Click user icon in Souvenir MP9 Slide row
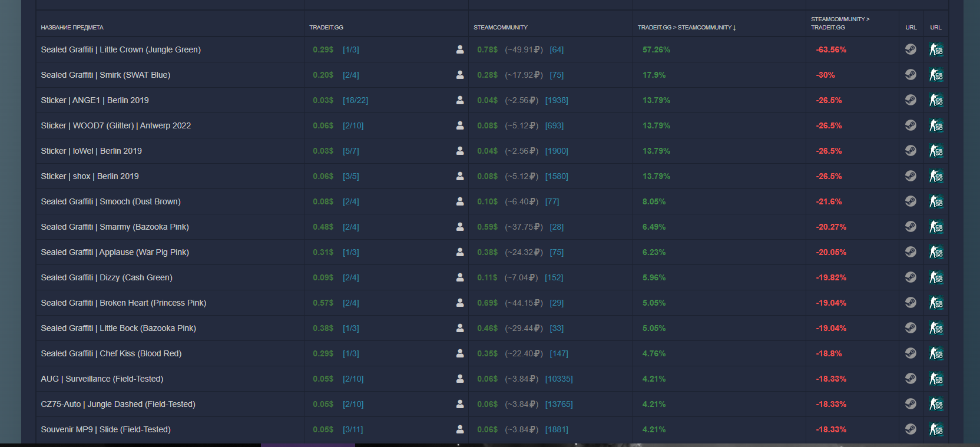Image resolution: width=980 pixels, height=447 pixels. pyautogui.click(x=460, y=429)
